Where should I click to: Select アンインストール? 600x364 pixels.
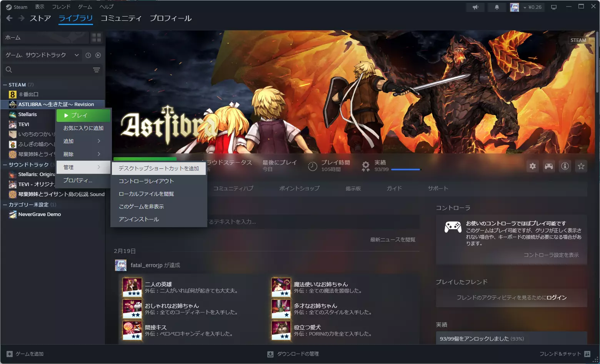(x=159, y=219)
